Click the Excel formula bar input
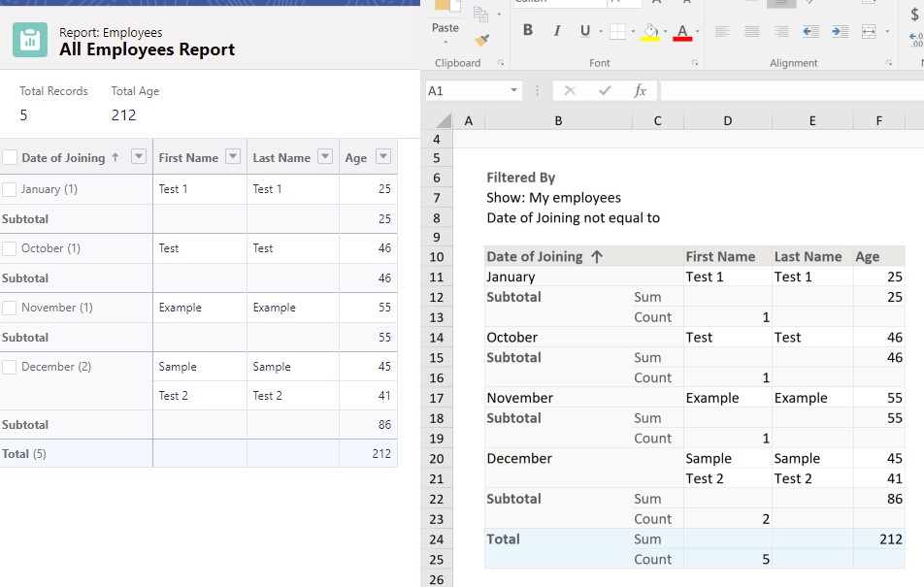Viewport: 924px width, 587px height. tap(792, 91)
